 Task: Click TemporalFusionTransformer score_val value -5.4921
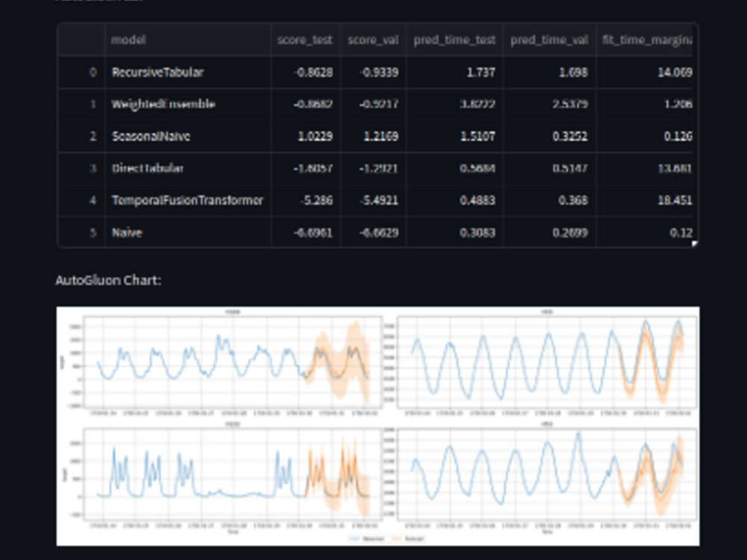click(x=373, y=200)
